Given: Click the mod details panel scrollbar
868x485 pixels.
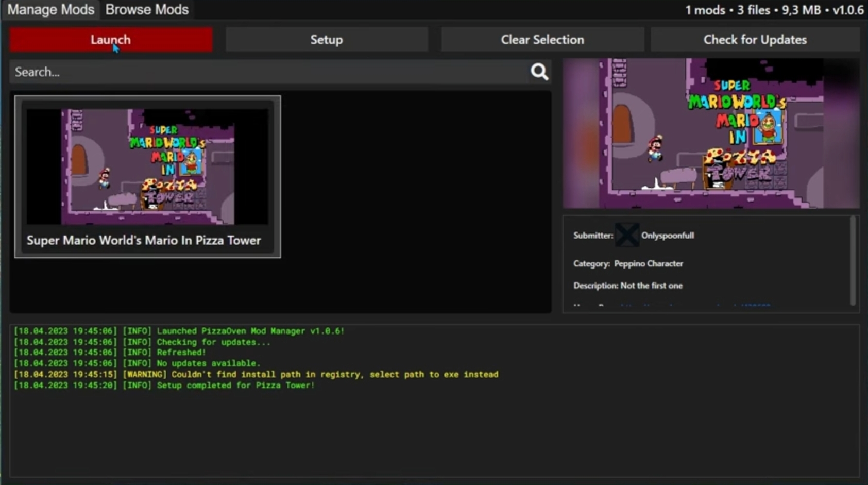Looking at the screenshot, I should (853, 260).
